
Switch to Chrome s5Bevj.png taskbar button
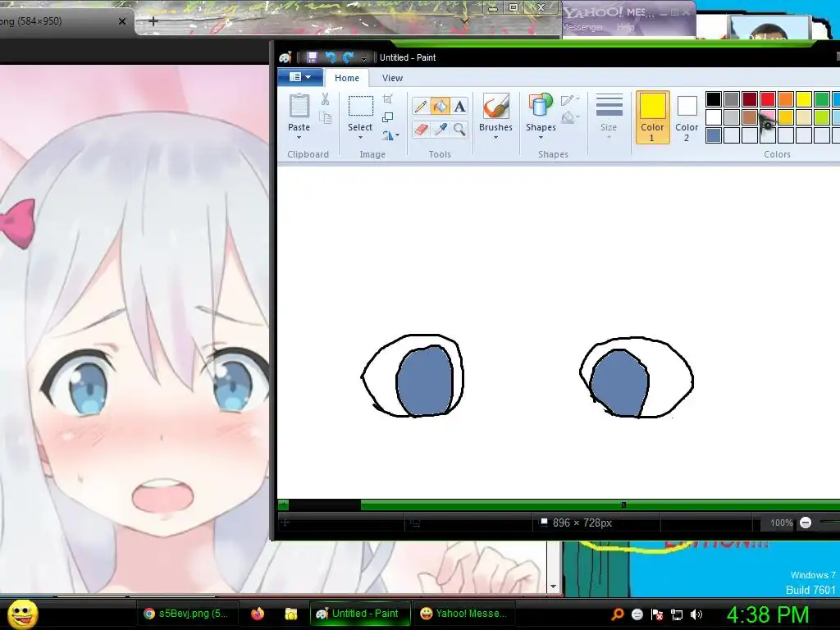pos(186,614)
